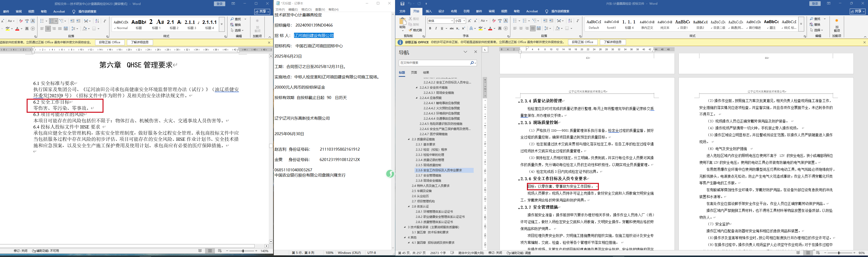Switch to the 页面 tab in navigation pane
This screenshot has height=257, width=868.
[x=414, y=73]
